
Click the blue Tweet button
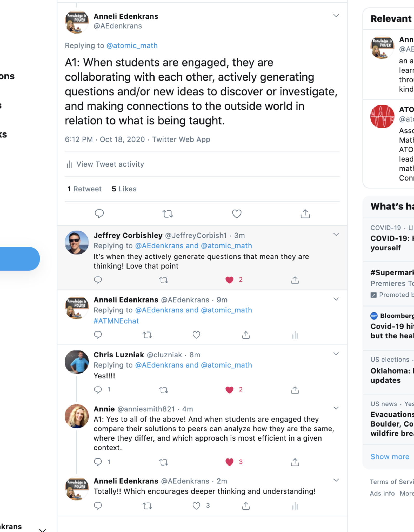18,258
